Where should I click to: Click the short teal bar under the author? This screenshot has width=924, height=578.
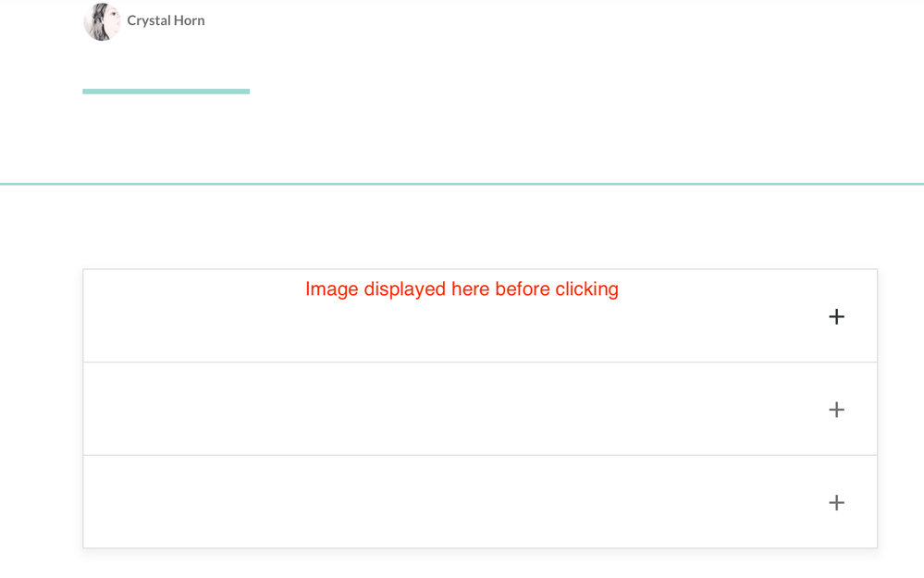click(166, 91)
